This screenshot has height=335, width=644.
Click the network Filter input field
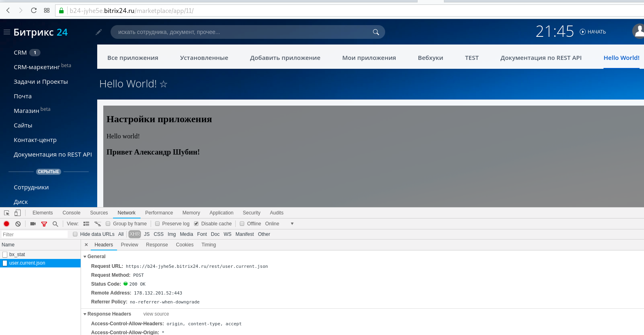(x=34, y=235)
